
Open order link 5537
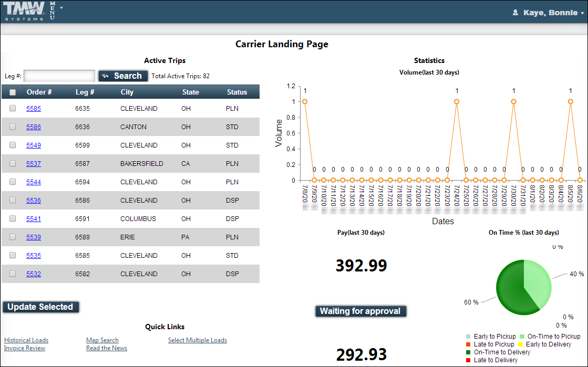[34, 163]
